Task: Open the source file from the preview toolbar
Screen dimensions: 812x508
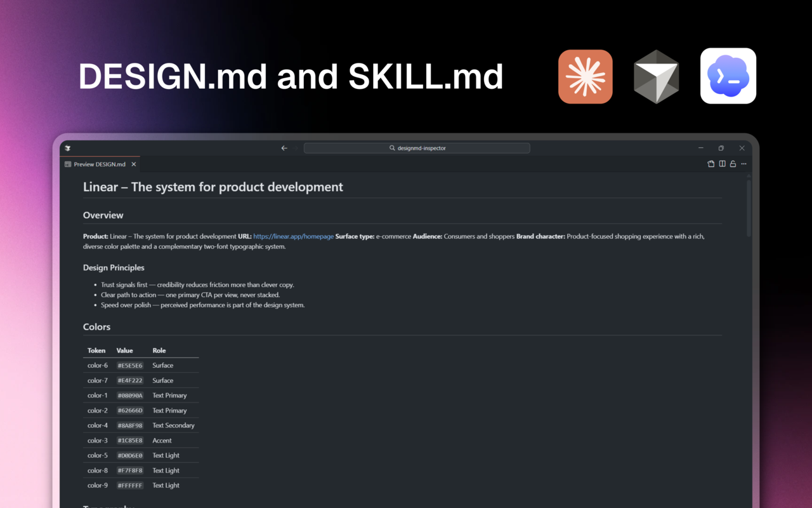Action: click(710, 164)
